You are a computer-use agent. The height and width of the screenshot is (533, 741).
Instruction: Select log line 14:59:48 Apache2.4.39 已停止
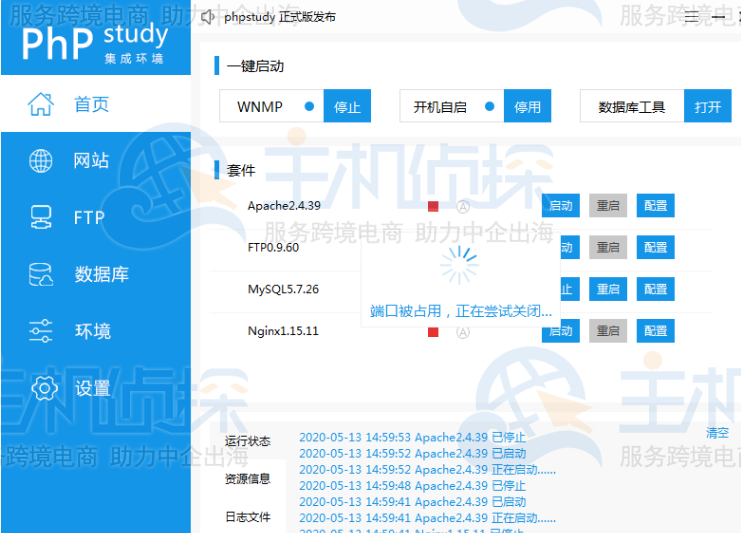coord(413,486)
